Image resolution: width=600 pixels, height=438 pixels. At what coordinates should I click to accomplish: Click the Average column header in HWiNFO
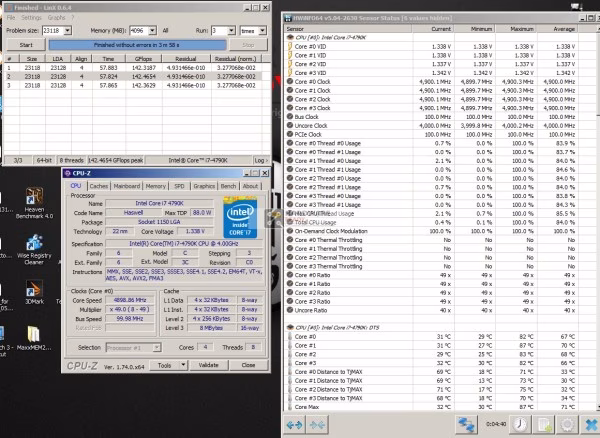coord(558,29)
